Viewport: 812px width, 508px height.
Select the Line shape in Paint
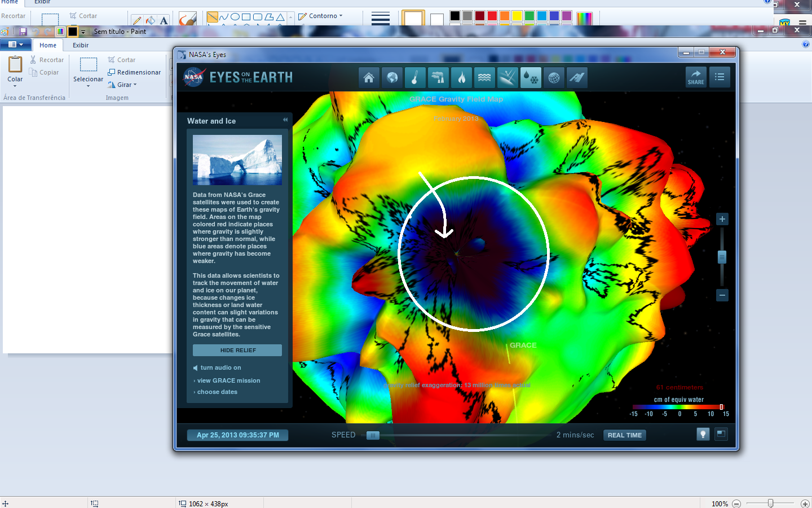tap(213, 17)
